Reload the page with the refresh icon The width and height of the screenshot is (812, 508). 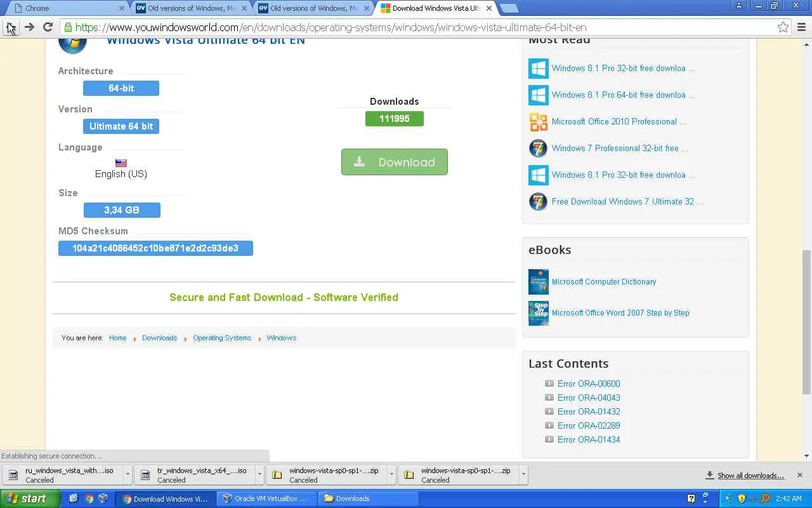pos(48,27)
